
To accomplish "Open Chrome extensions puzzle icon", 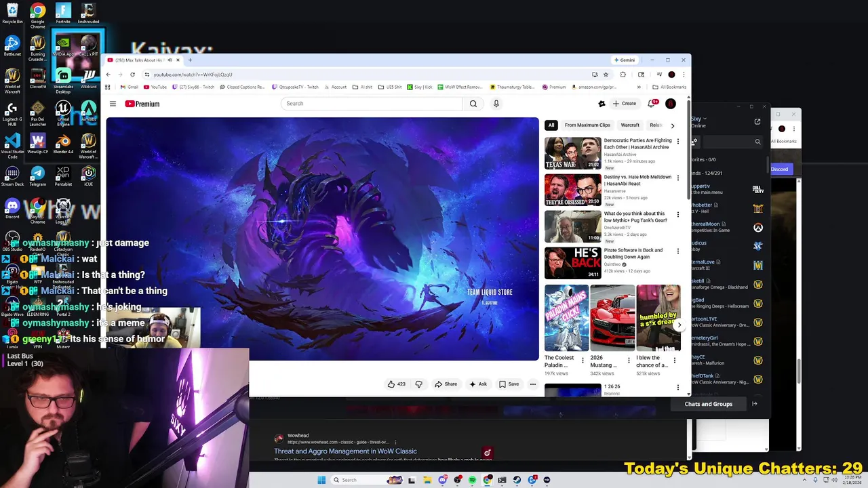I will [x=623, y=75].
